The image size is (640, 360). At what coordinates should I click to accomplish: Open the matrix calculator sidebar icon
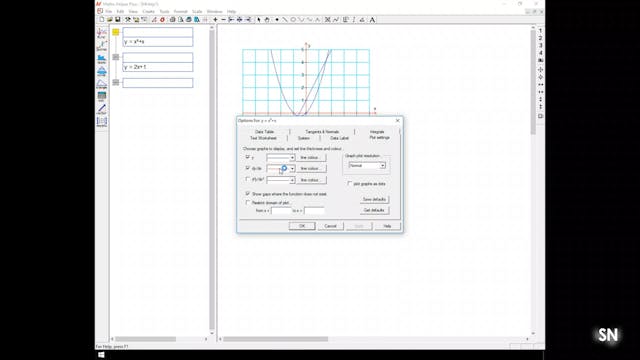click(x=102, y=122)
